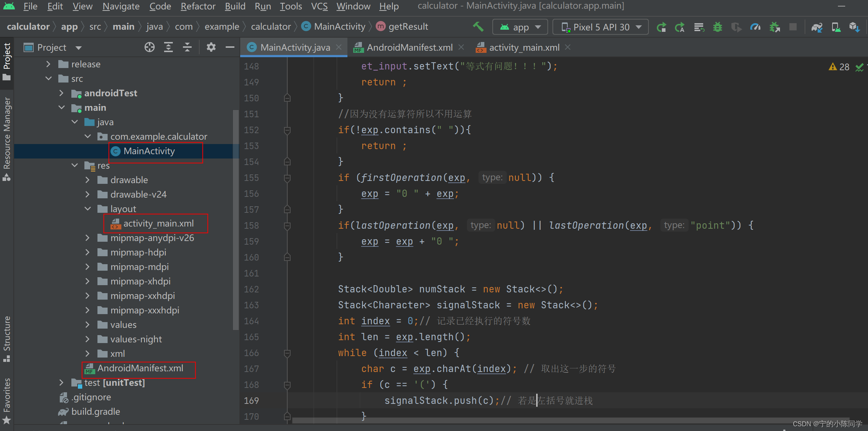Select MainActivity in the project tree
868x431 pixels.
(149, 151)
